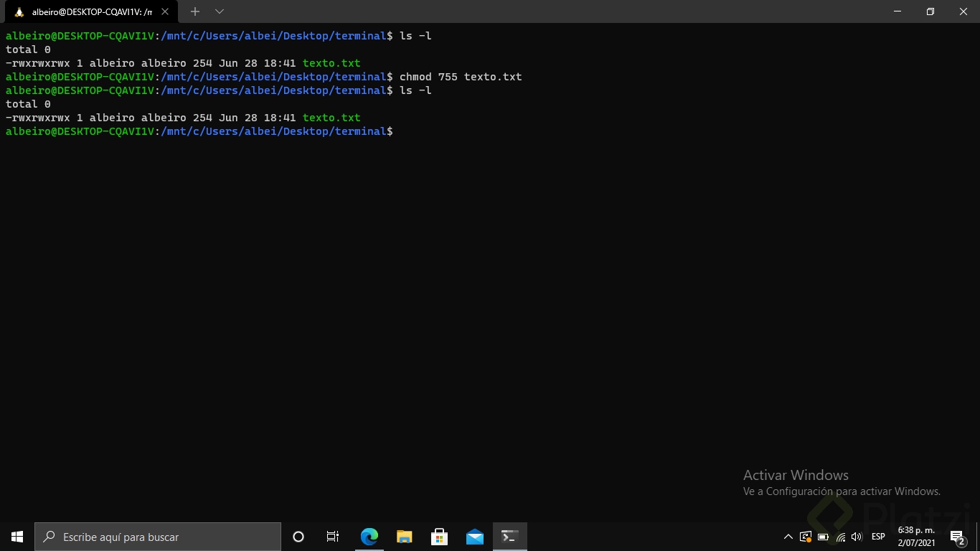Open Microsoft Store from the taskbar
980x551 pixels.
point(440,537)
